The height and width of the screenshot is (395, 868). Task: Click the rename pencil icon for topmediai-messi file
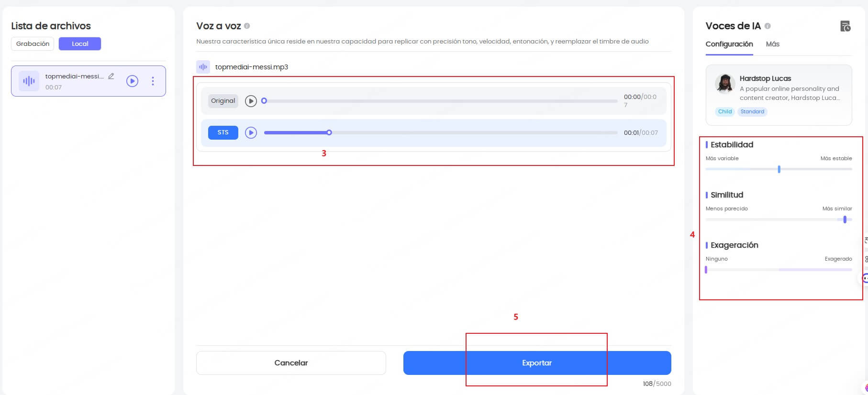[111, 76]
